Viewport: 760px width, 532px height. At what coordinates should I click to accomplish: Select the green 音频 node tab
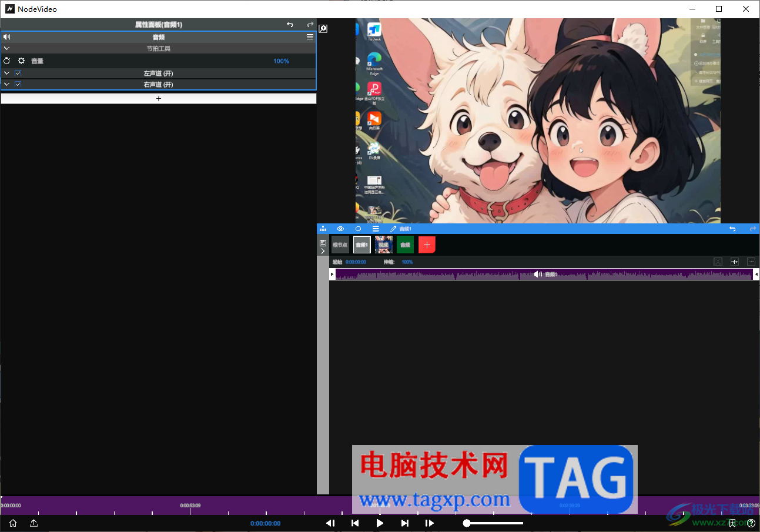tap(406, 245)
